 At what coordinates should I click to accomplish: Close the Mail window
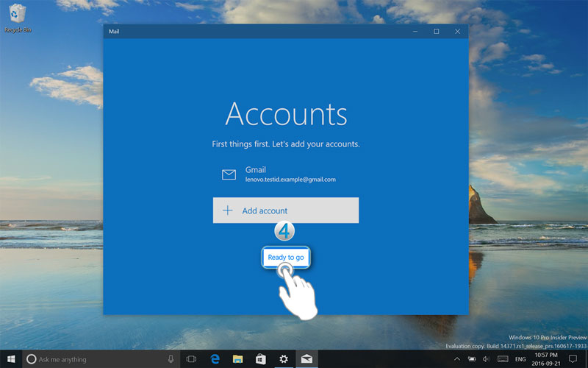pos(457,32)
